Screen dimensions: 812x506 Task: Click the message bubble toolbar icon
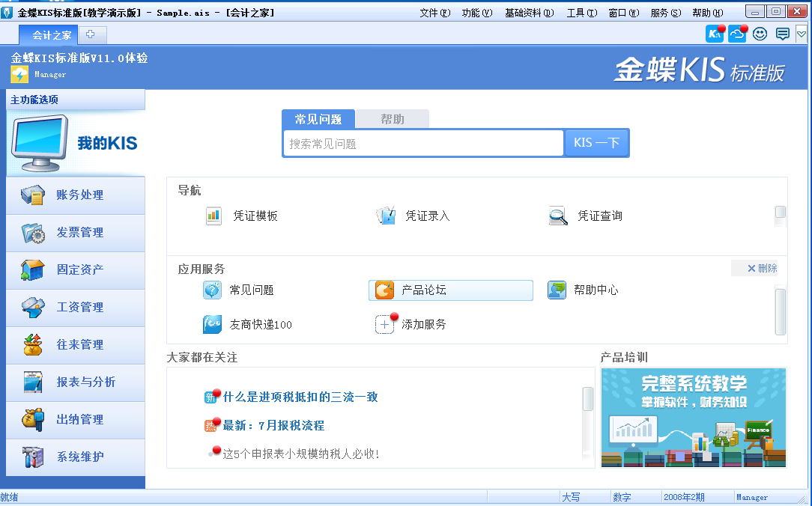click(783, 34)
